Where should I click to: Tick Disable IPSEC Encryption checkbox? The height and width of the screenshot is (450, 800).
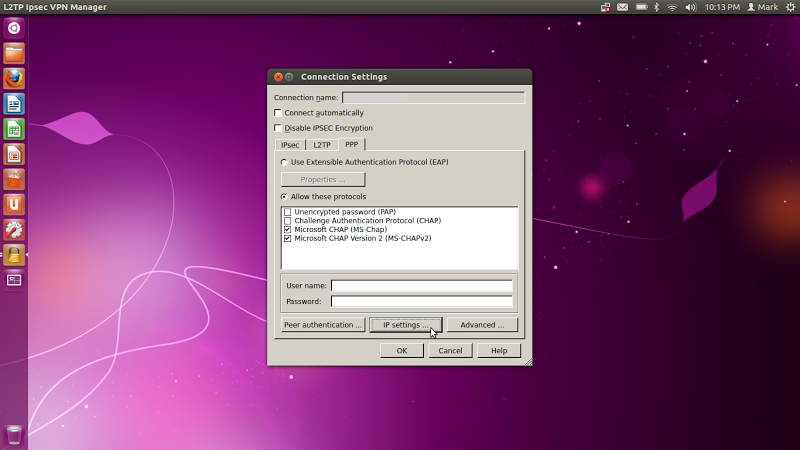tap(278, 128)
